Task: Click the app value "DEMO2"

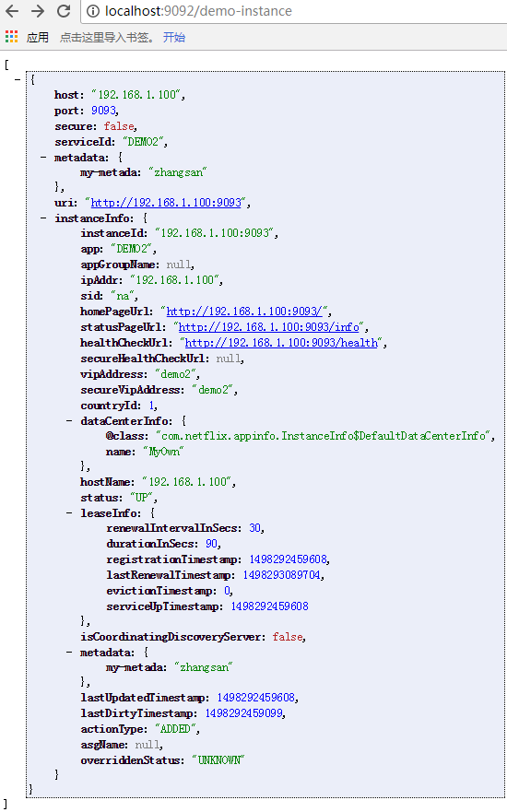Action: click(132, 249)
